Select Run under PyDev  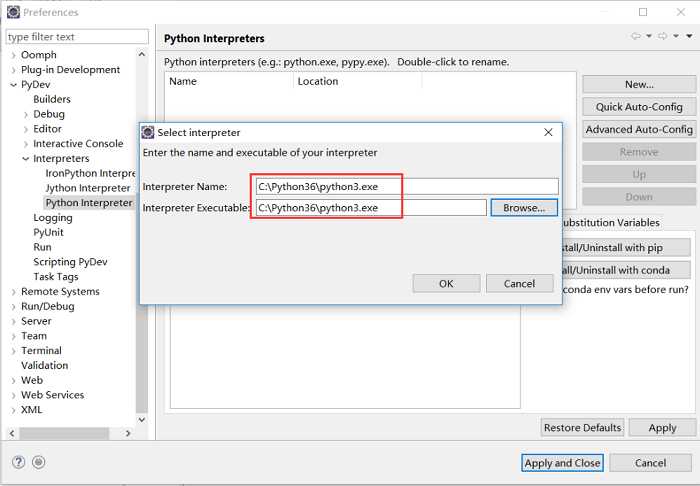coord(42,247)
